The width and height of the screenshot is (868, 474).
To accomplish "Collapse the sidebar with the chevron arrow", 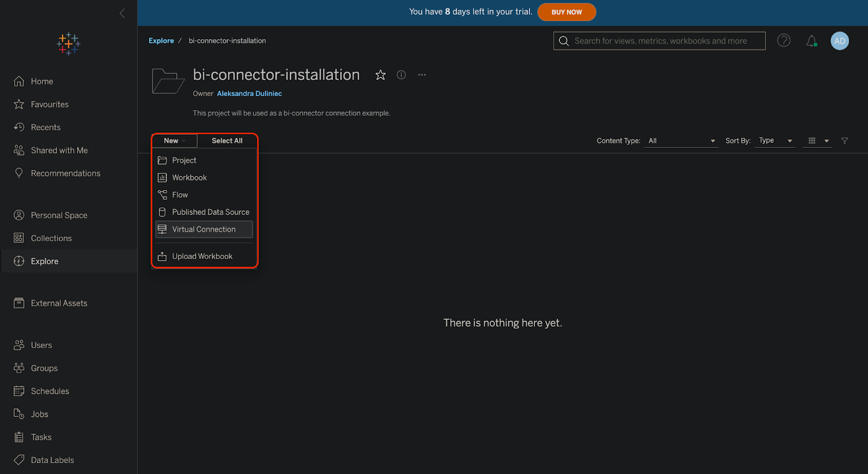I will (x=122, y=14).
